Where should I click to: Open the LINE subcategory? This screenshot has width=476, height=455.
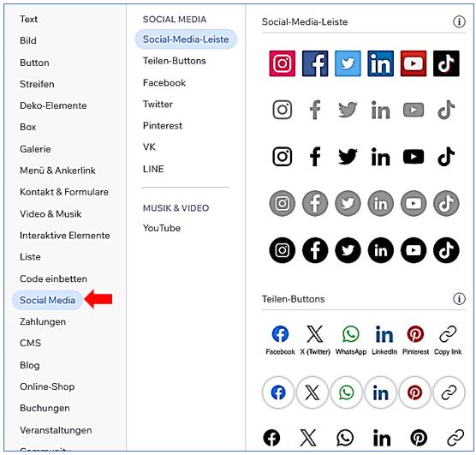coord(153,169)
